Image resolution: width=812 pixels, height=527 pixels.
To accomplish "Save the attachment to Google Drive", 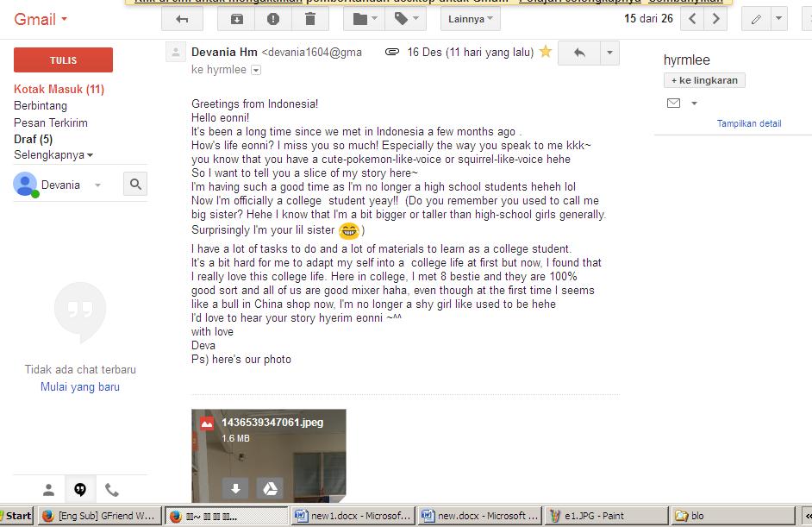I will click(270, 488).
